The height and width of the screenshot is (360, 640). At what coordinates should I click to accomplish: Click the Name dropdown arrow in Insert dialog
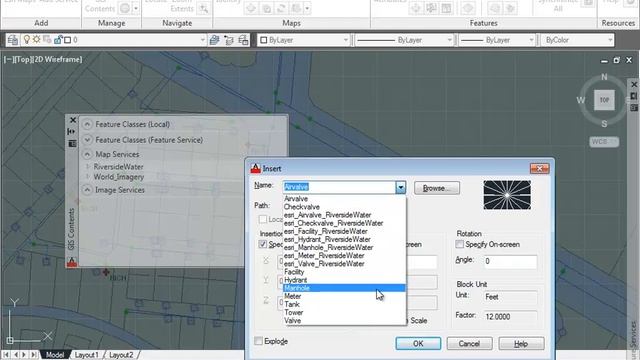(x=400, y=187)
